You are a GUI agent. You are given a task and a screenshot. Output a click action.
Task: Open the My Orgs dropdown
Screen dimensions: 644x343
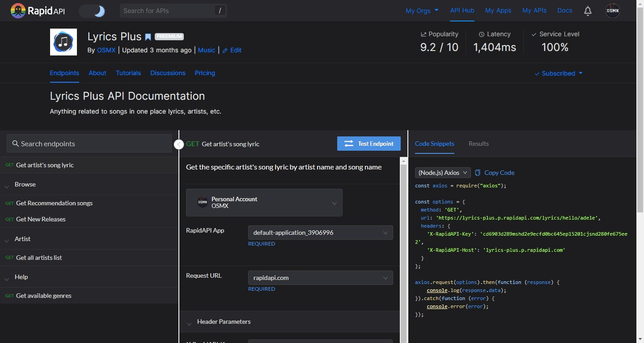pos(422,11)
